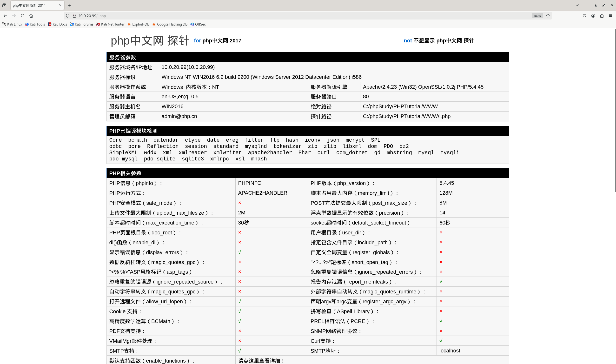Click the display_errors check mark
616x364 pixels.
coord(240,252)
